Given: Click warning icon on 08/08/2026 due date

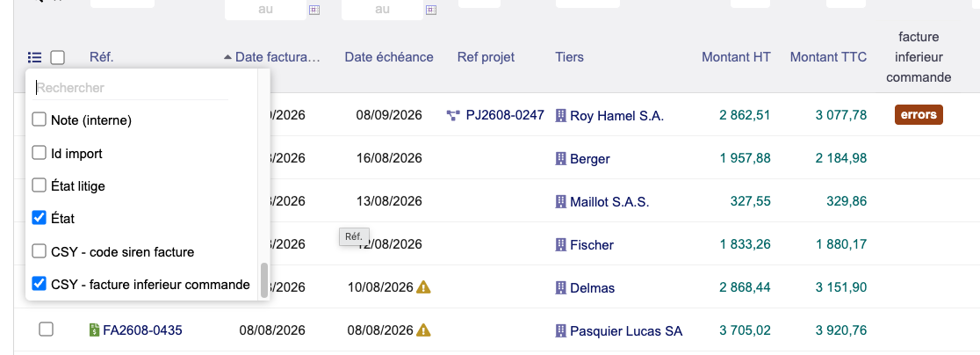Looking at the screenshot, I should coord(424,330).
